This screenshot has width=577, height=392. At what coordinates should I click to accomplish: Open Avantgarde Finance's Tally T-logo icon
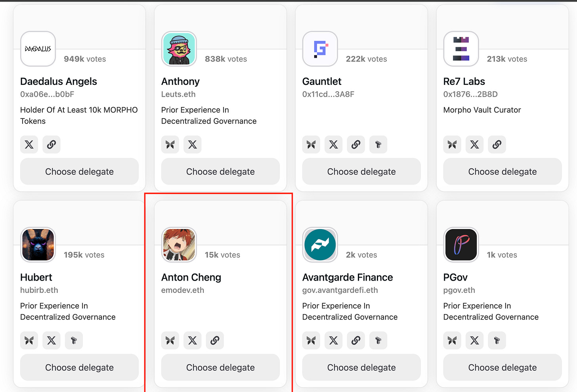[x=378, y=340]
